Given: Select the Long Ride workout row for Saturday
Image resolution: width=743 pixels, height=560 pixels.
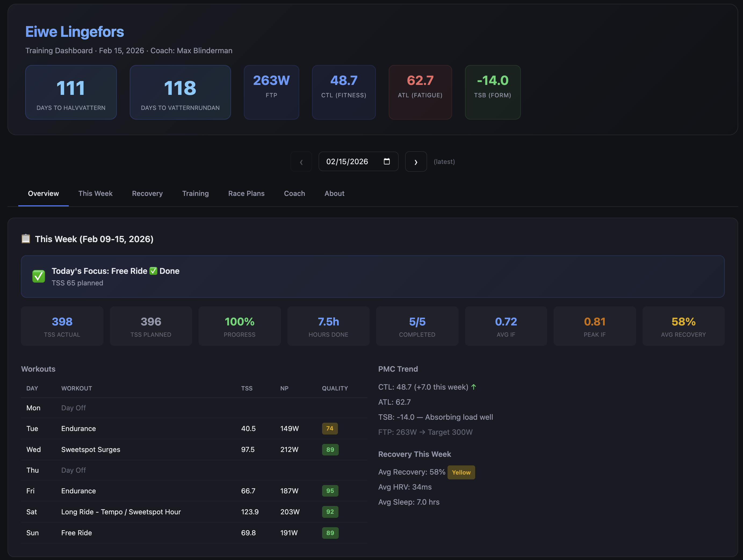Looking at the screenshot, I should point(121,512).
